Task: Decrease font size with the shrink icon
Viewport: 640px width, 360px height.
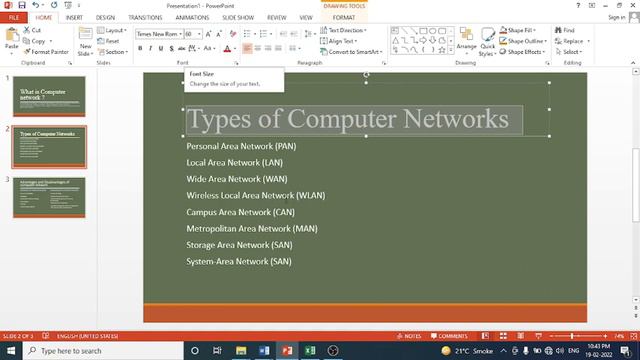Action: [219, 34]
